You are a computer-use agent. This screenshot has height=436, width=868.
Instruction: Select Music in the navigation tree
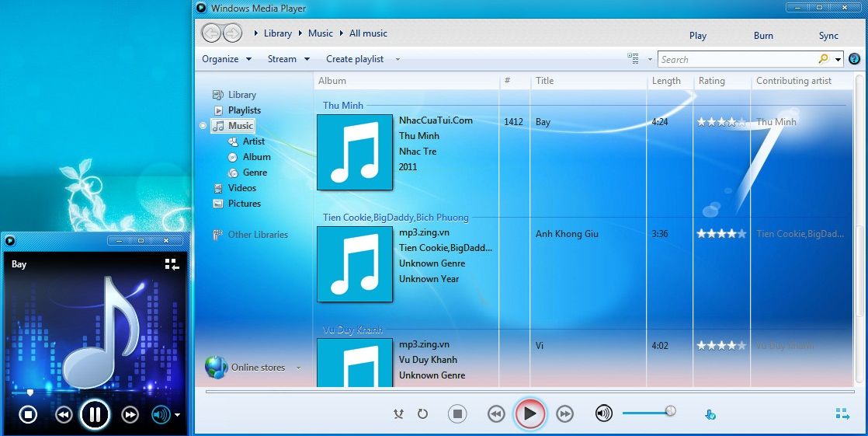coord(234,126)
